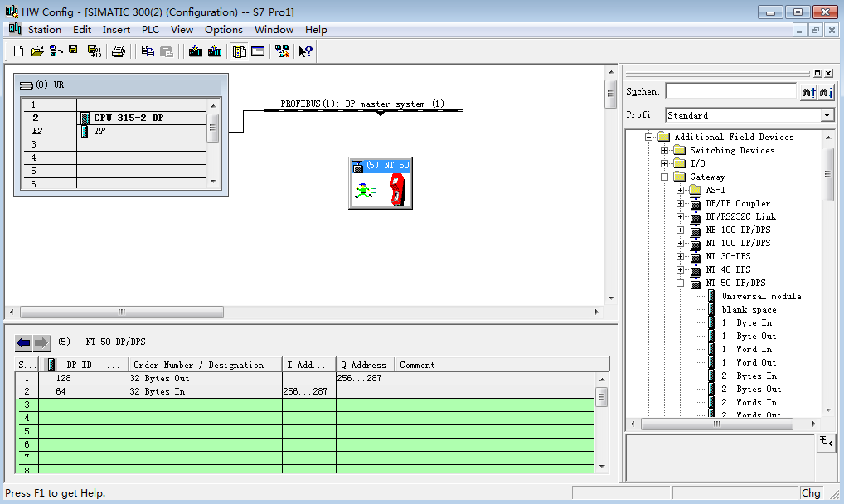
Task: Click the back navigation arrow above slot table
Action: [22, 342]
